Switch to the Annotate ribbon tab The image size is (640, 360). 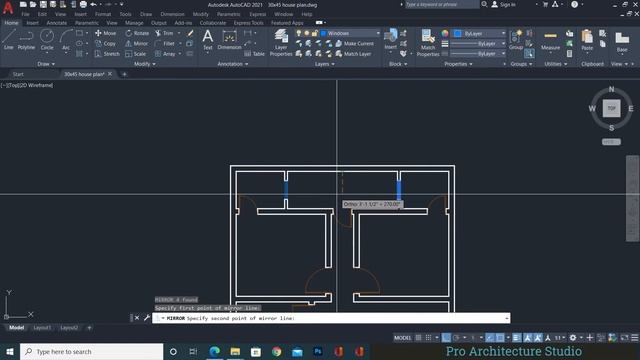click(x=56, y=23)
